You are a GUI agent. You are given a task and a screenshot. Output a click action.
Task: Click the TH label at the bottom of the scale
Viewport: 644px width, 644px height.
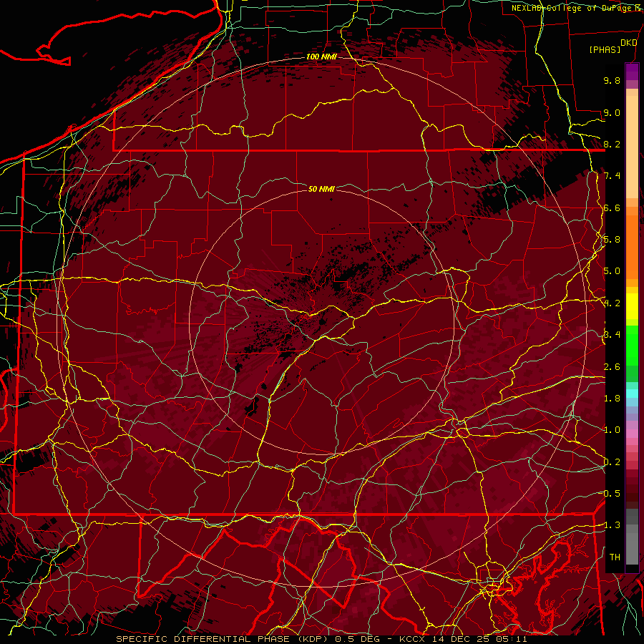click(x=615, y=557)
